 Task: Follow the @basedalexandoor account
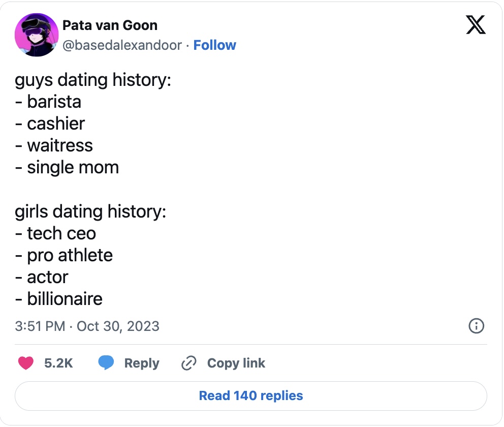(x=215, y=45)
